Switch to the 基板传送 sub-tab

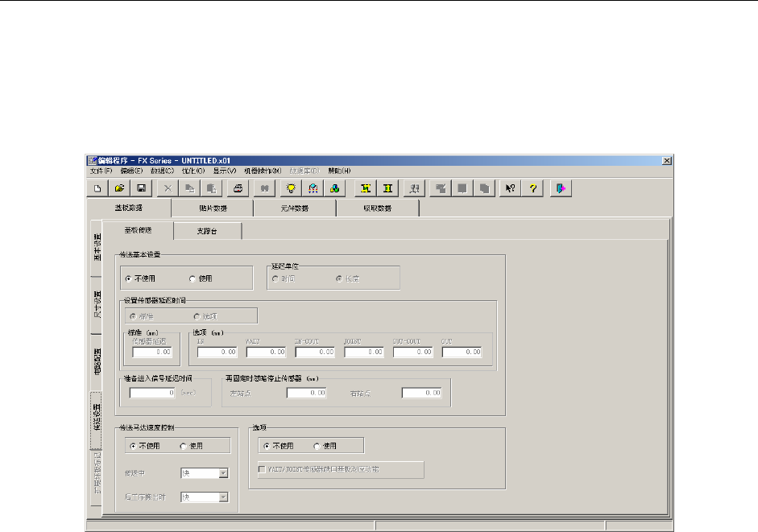click(139, 230)
